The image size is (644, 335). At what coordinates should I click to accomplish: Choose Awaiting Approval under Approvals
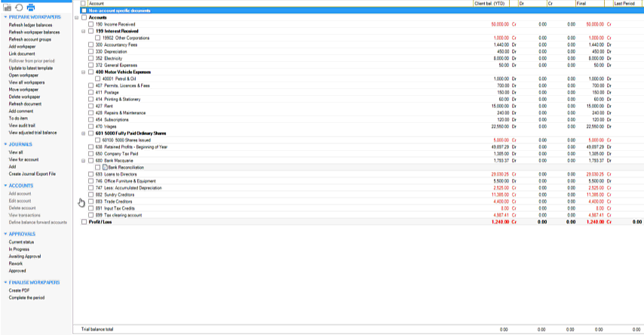click(x=23, y=257)
